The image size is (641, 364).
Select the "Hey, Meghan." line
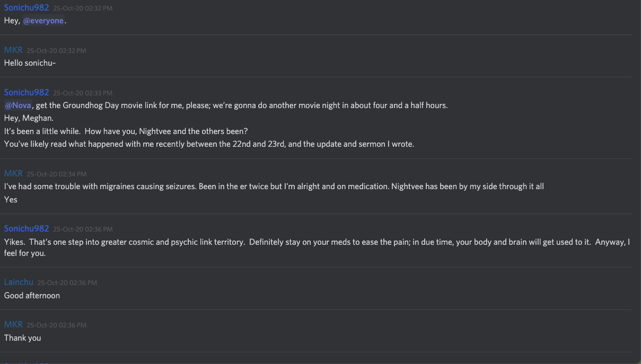[29, 118]
